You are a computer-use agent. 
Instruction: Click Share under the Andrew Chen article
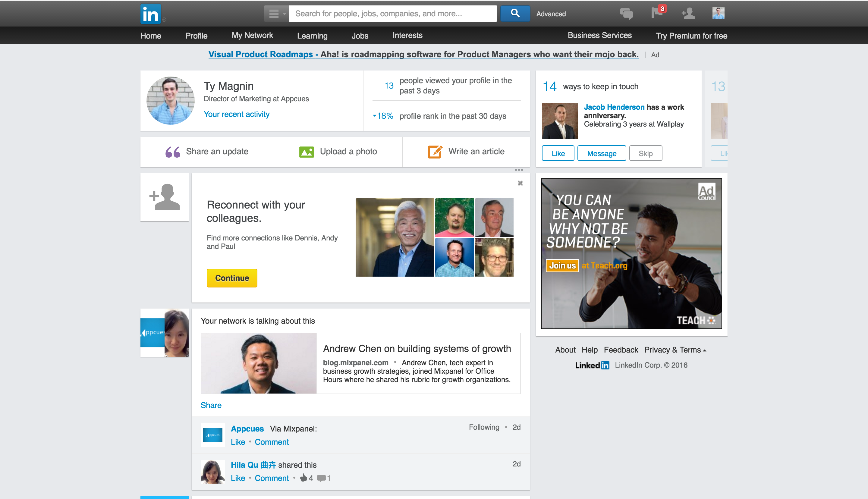pos(211,405)
